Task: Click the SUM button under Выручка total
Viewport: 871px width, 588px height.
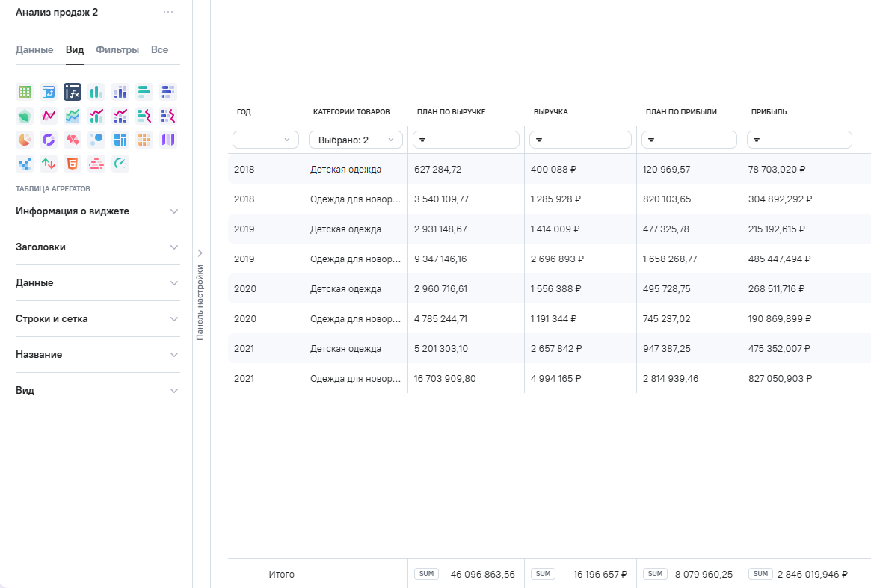Action: (x=543, y=574)
